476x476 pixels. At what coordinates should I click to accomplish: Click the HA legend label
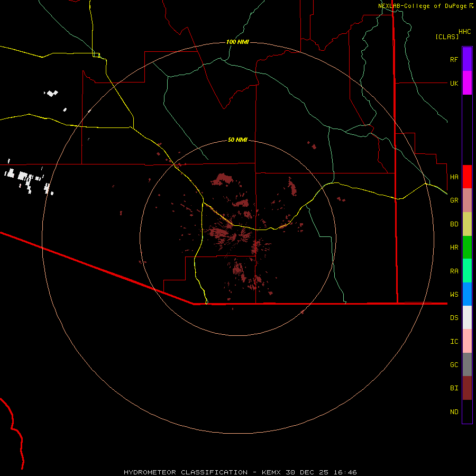(x=454, y=177)
